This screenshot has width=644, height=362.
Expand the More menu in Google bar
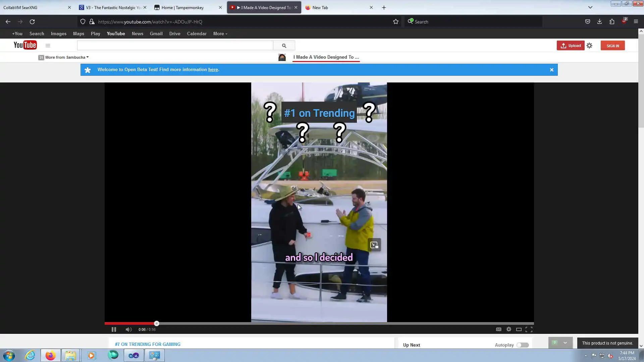coord(220,34)
